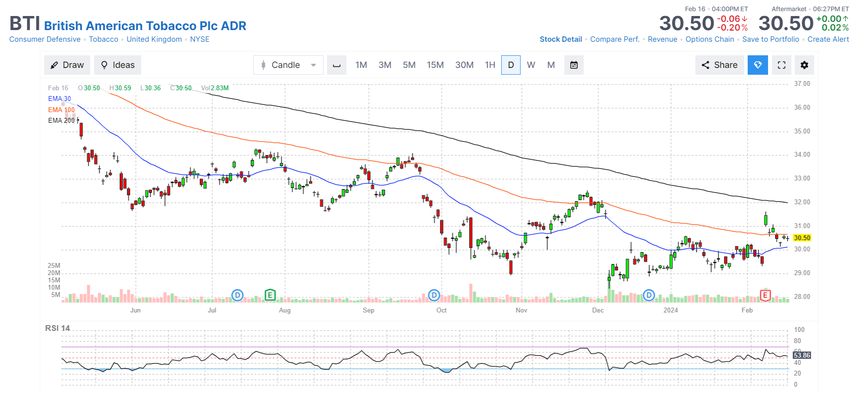Click the EMA 100 indicator label
This screenshot has height=394, width=868.
tap(61, 110)
